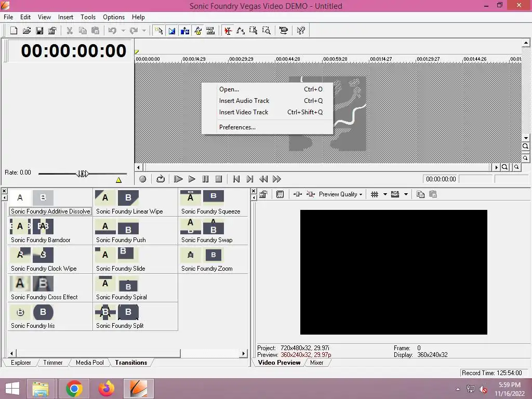532x399 pixels.
Task: Toggle Ignore Event Grouping button
Action: pyautogui.click(x=211, y=31)
